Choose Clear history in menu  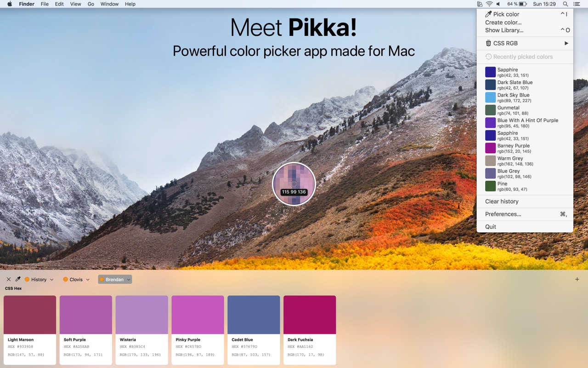pos(525,201)
